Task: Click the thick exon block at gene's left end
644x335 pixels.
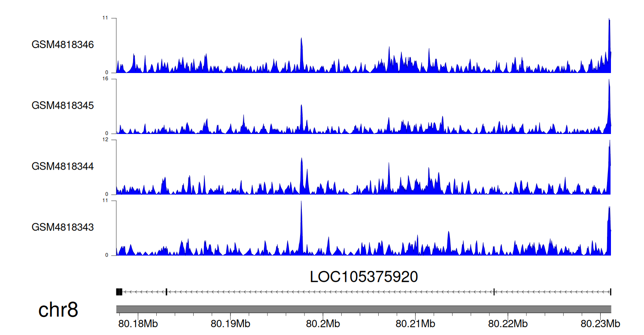Action: (x=119, y=292)
